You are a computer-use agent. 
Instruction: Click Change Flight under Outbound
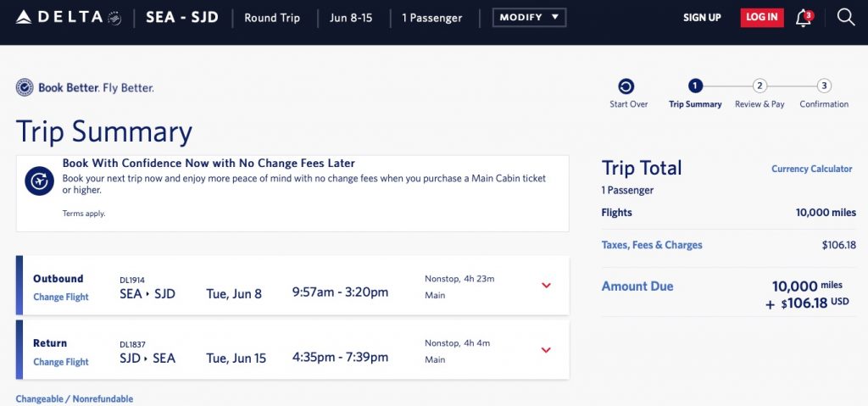(x=61, y=298)
